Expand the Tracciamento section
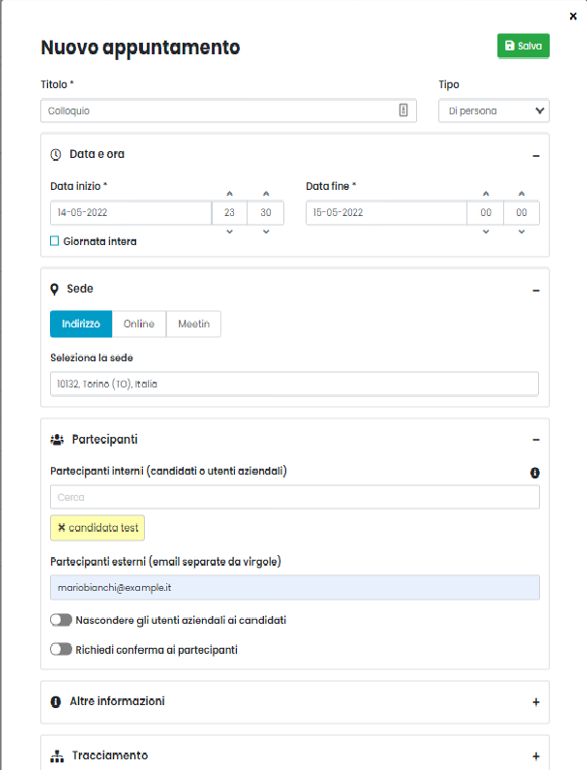The width and height of the screenshot is (587, 773). tap(536, 756)
